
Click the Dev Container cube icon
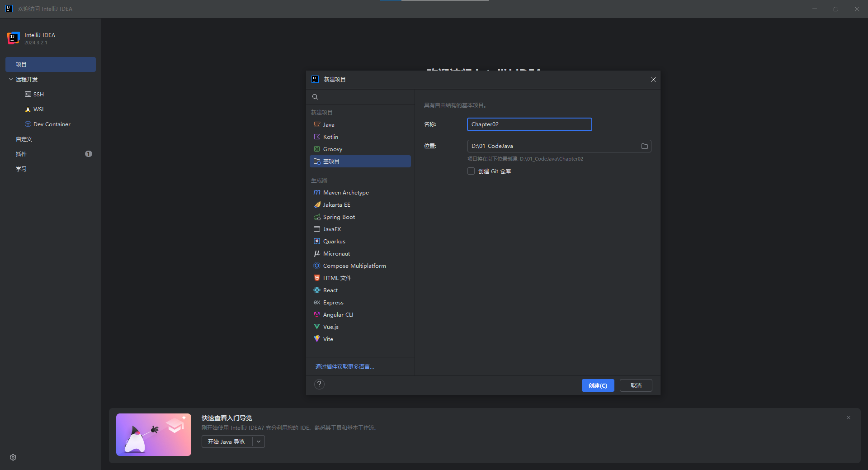pyautogui.click(x=28, y=124)
